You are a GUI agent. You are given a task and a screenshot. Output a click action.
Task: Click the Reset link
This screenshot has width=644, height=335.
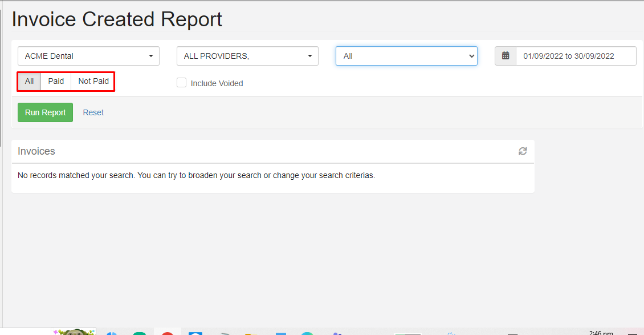point(93,112)
